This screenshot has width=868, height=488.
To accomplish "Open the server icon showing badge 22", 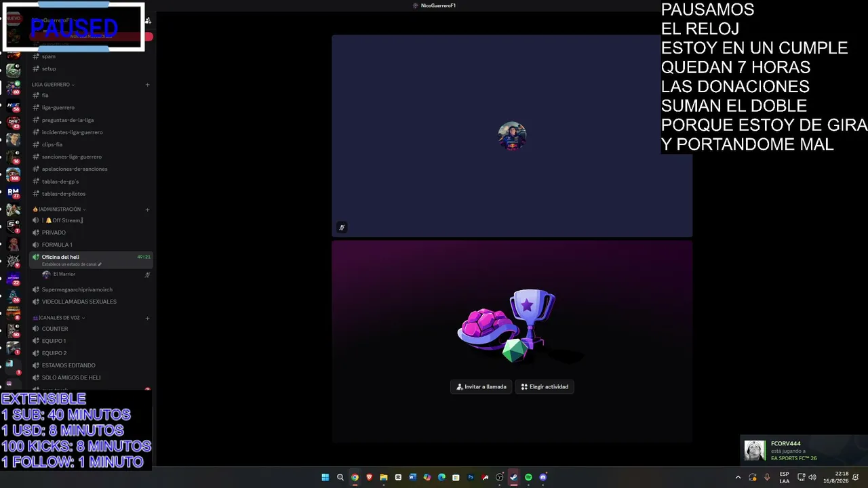I will 13,279.
